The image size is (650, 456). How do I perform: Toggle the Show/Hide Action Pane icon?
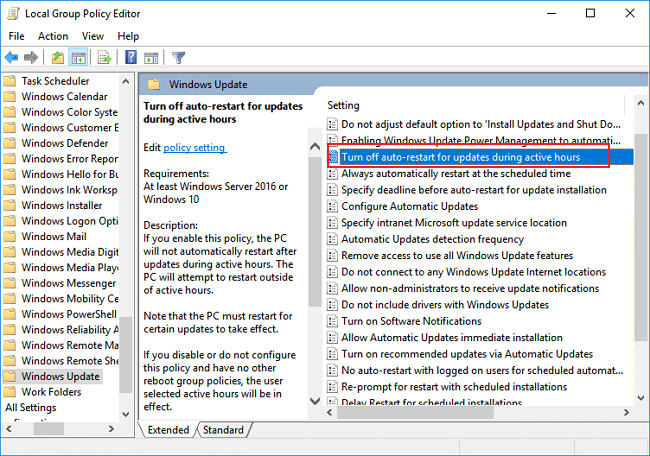[x=151, y=58]
